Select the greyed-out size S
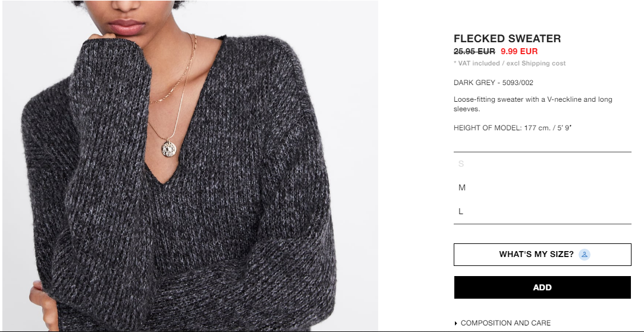 coord(542,164)
